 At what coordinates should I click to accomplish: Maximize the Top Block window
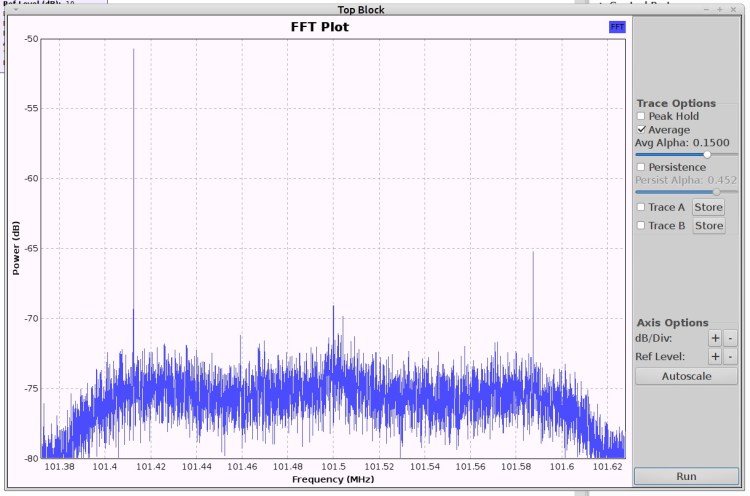[x=719, y=9]
